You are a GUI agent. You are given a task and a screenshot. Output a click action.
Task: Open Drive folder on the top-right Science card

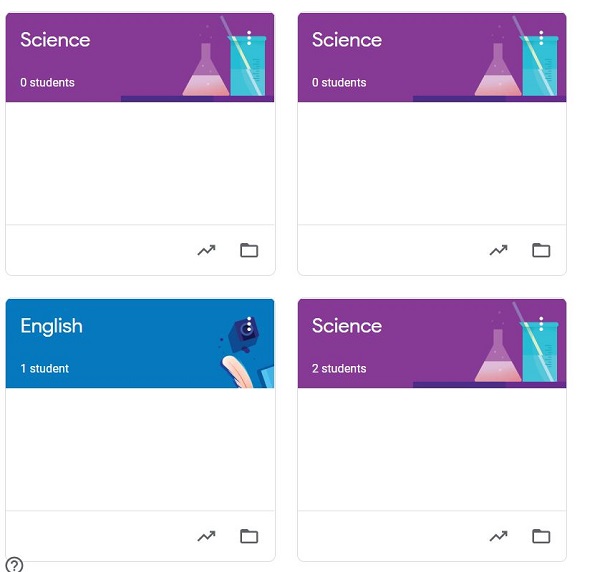point(541,251)
